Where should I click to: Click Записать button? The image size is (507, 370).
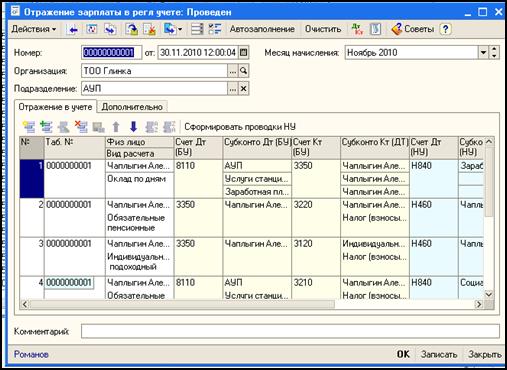[439, 354]
